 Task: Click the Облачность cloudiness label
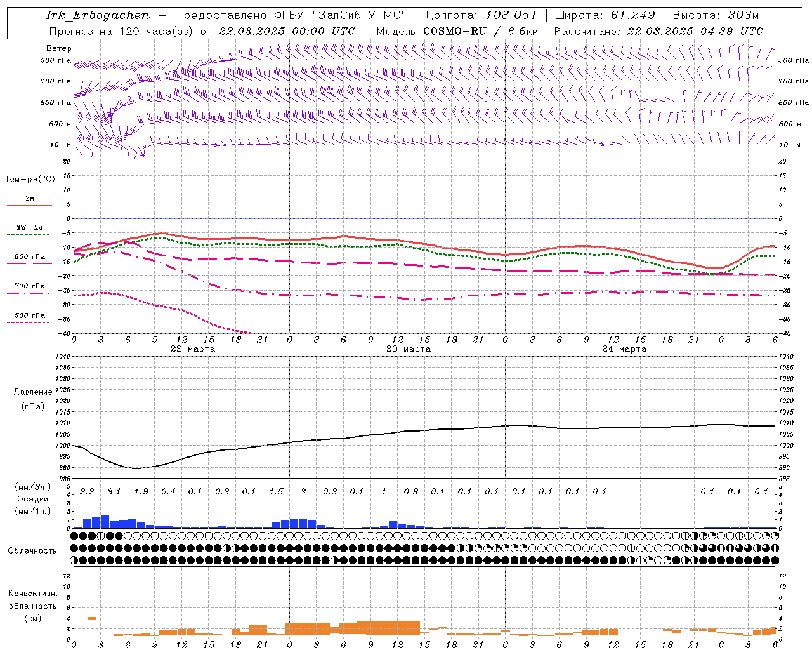pos(32,551)
